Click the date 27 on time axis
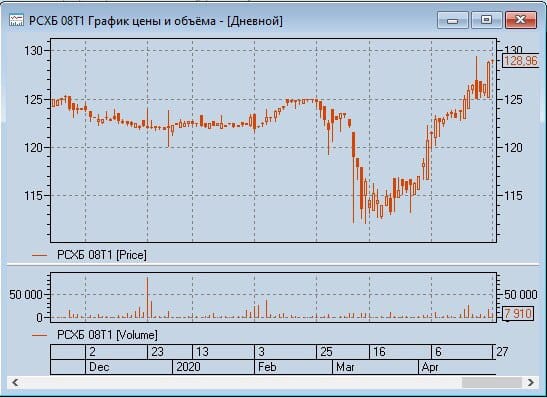Image resolution: width=547 pixels, height=398 pixels. tap(502, 352)
